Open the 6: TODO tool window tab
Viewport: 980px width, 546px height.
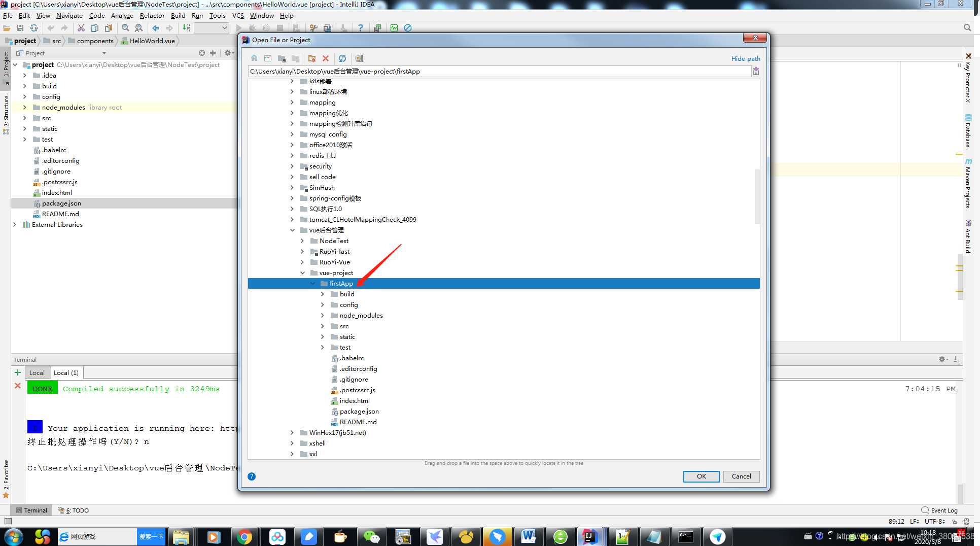coord(74,510)
